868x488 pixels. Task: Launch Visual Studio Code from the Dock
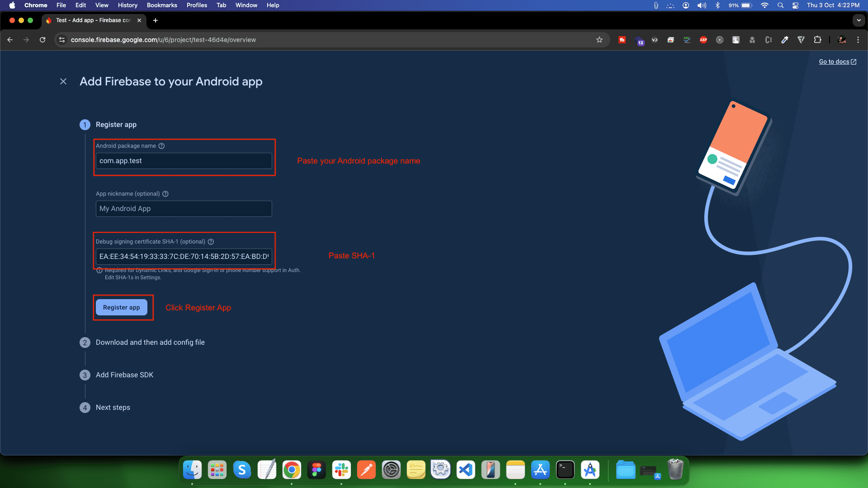466,470
